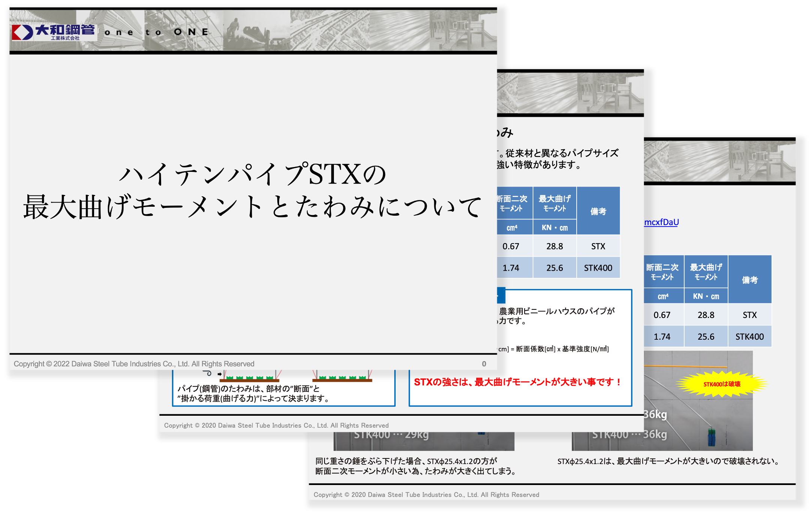Image resolution: width=812 pixels, height=515 pixels.
Task: Click '農業用ビニールハウスのパイプが' text
Action: point(557,311)
